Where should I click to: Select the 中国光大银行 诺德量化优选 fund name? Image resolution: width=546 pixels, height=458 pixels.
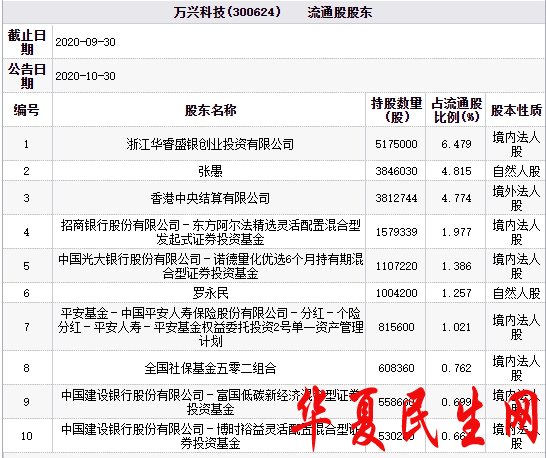coord(210,266)
